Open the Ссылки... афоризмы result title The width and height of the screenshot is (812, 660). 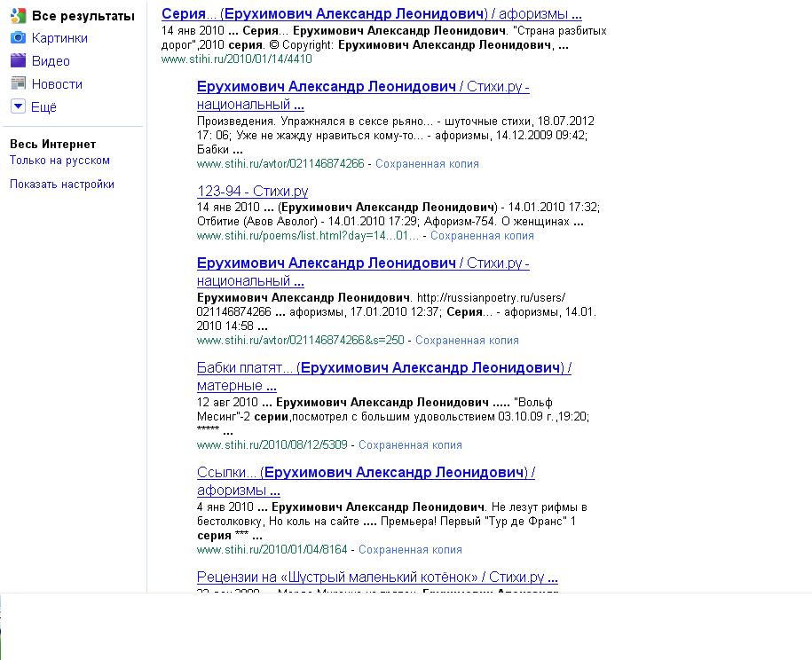366,473
